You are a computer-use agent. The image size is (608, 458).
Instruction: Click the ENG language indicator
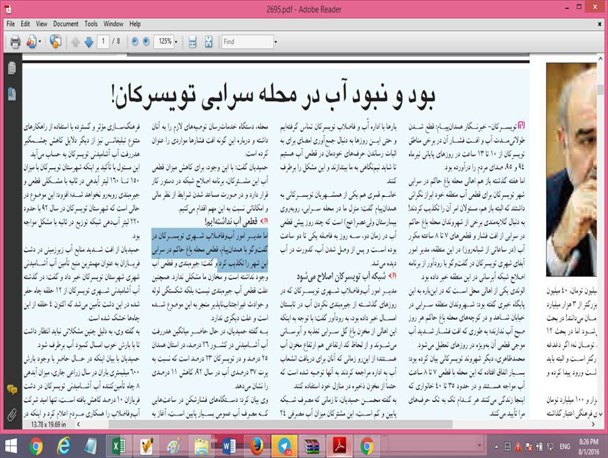click(565, 447)
